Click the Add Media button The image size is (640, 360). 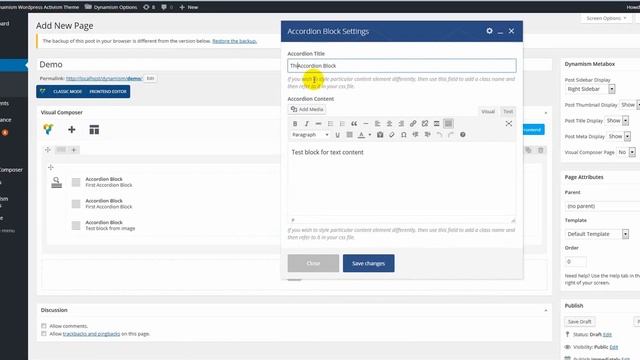307,109
